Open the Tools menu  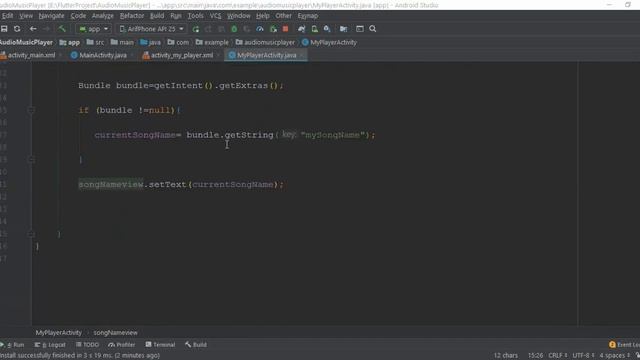(196, 16)
